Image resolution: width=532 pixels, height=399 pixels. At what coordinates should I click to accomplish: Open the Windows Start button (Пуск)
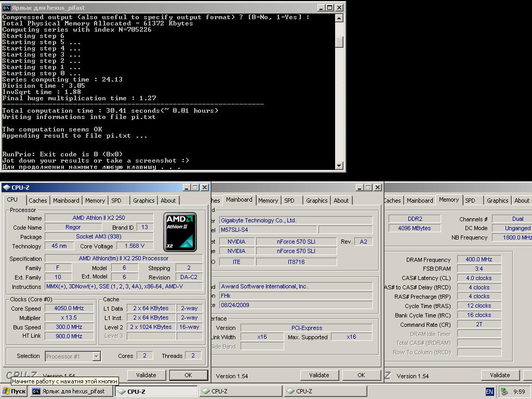[14, 391]
